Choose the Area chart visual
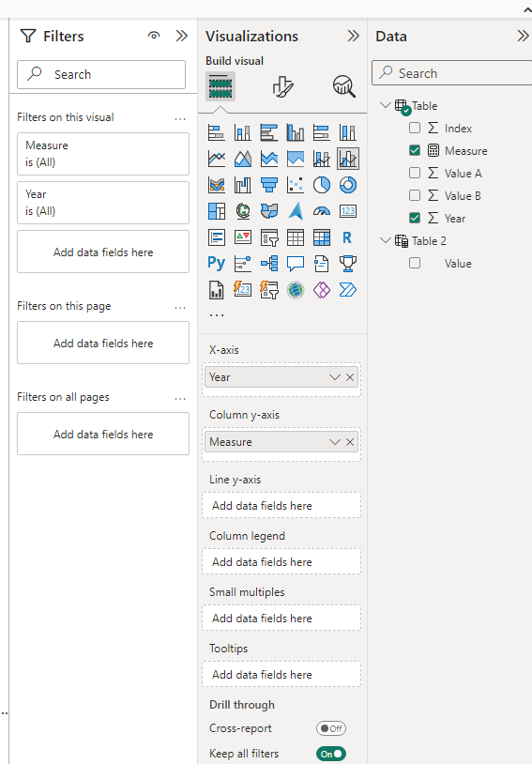The height and width of the screenshot is (764, 532). [x=243, y=159]
